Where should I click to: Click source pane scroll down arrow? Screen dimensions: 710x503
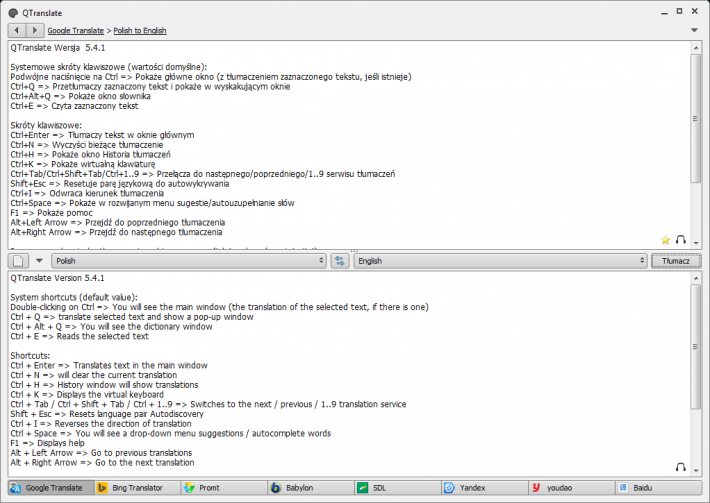[696, 243]
